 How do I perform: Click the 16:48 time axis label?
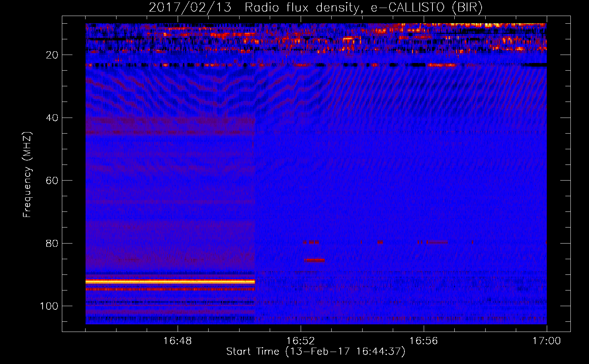coord(178,341)
